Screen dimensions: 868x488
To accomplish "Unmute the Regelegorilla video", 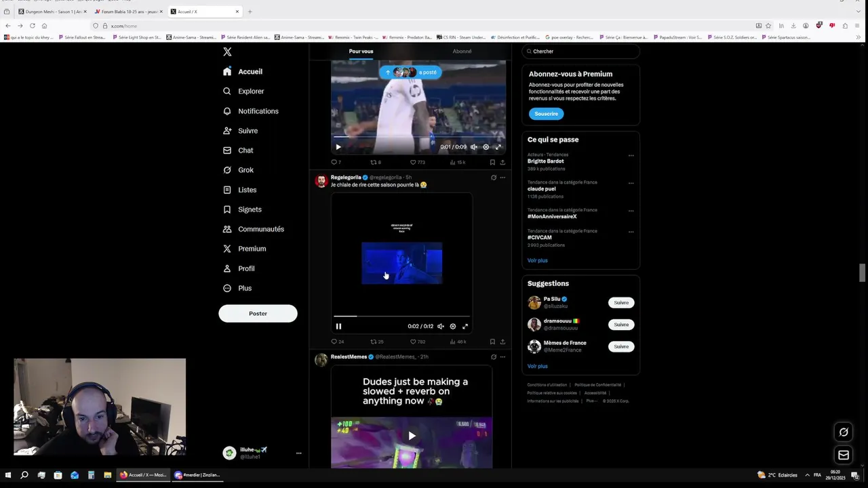I will click(441, 326).
